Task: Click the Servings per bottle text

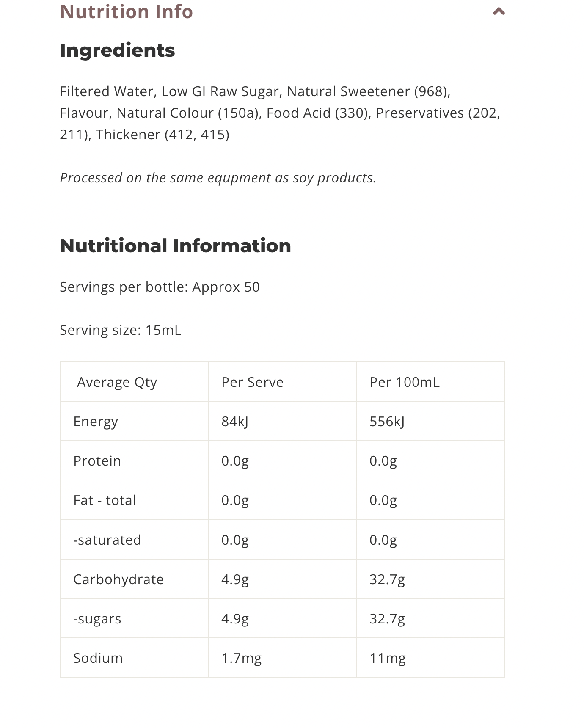Action: tap(160, 287)
